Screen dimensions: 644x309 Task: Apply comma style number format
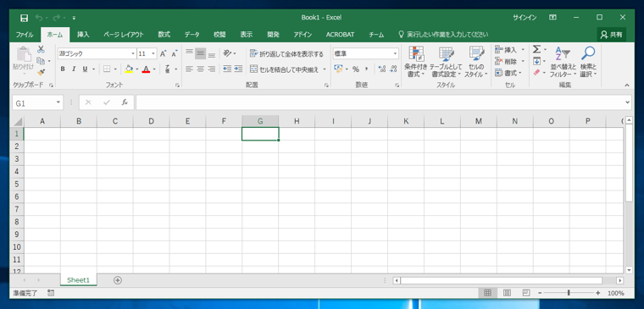[366, 69]
